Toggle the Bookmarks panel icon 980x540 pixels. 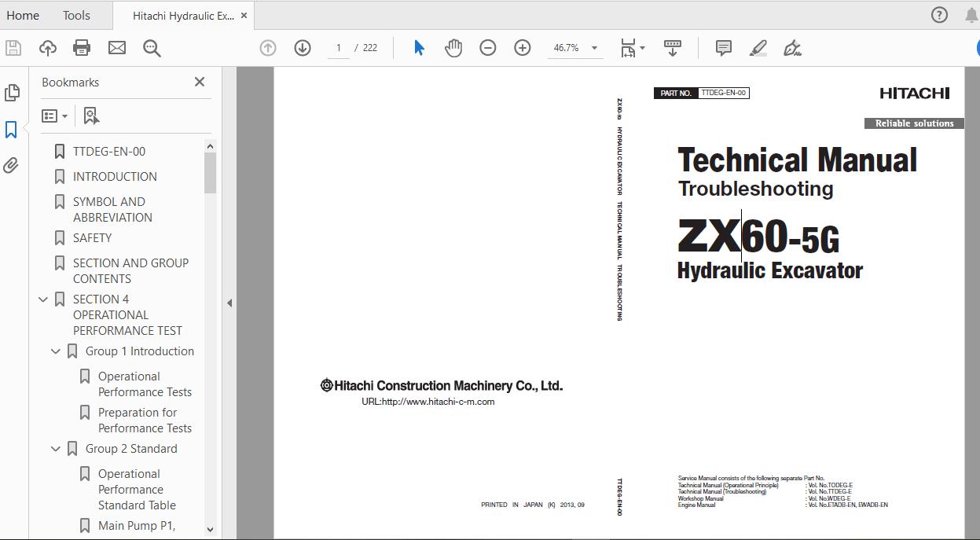[x=11, y=130]
